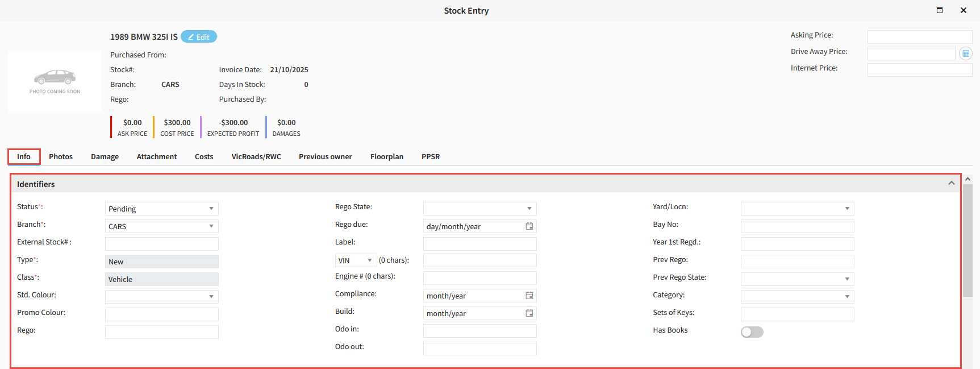This screenshot has height=369, width=980.
Task: Click the Bay No input field
Action: (x=798, y=226)
